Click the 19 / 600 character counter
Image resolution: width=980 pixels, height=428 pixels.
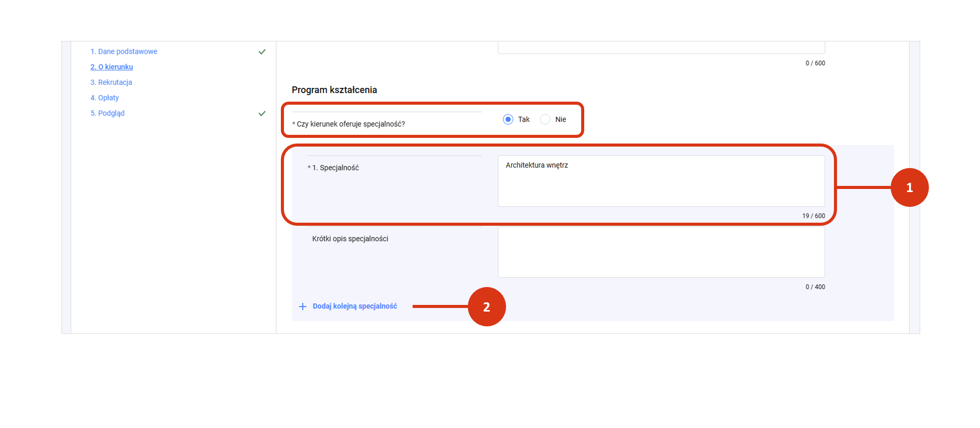813,216
